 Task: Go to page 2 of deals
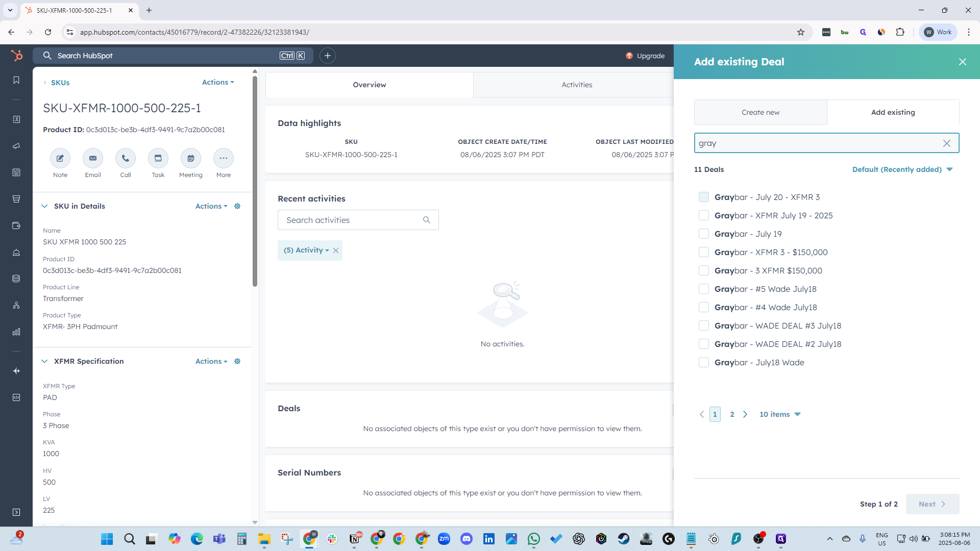point(732,414)
